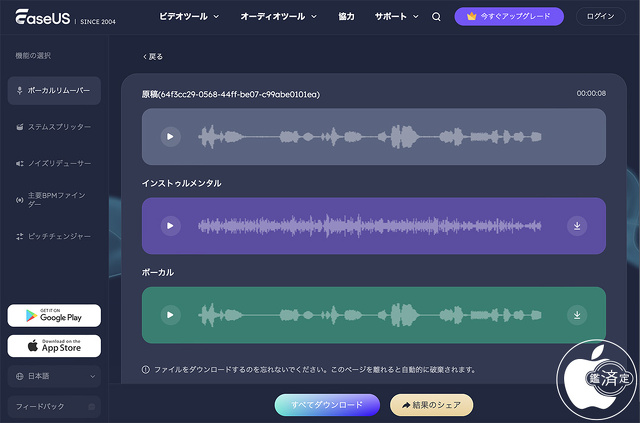Click the 主要BPMファインダー icon

(19, 200)
